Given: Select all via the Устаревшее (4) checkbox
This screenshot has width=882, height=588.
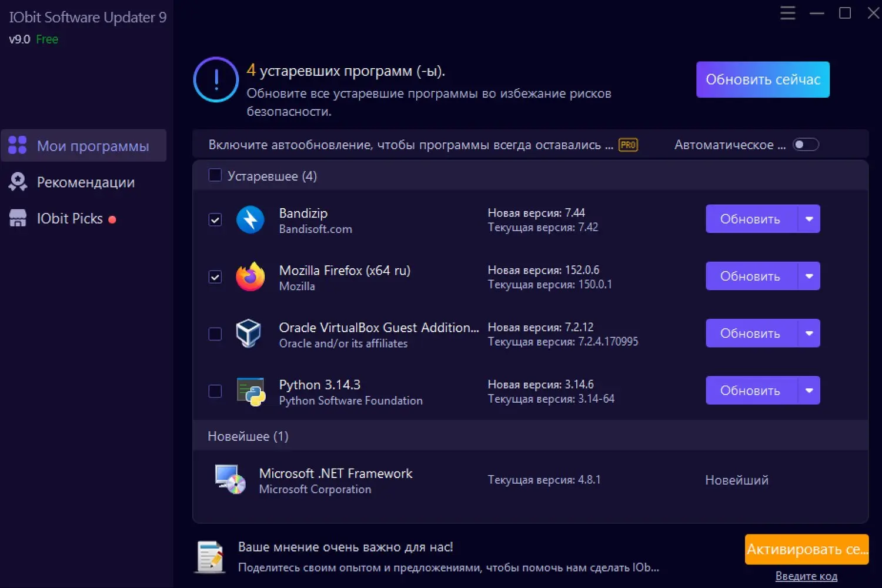Looking at the screenshot, I should [215, 175].
